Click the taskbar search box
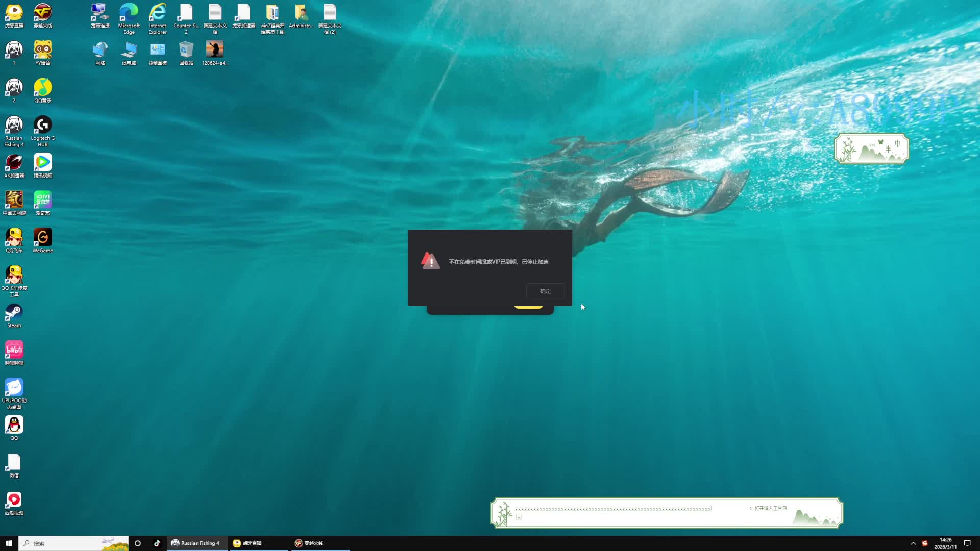This screenshot has height=551, width=980. tap(66, 543)
